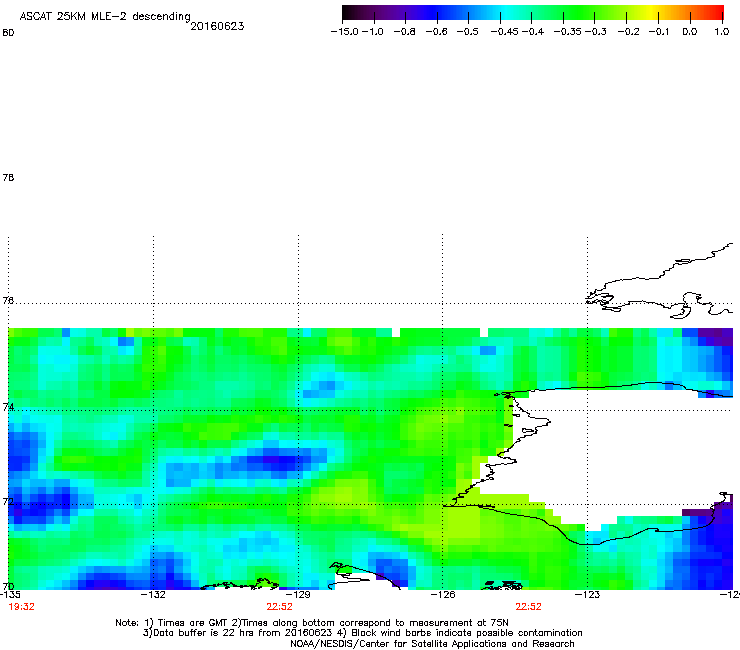Click the longitude label '-132'
Screen dimensions: 740x650
point(153,594)
